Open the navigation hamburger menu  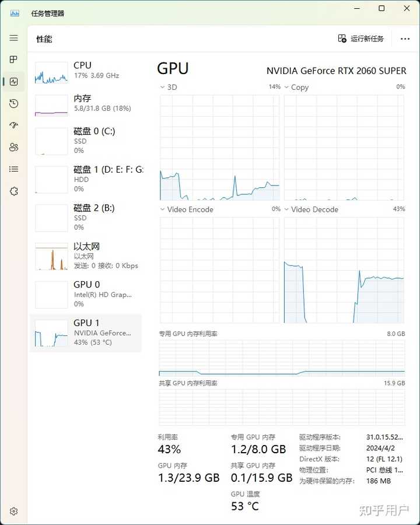(13, 38)
